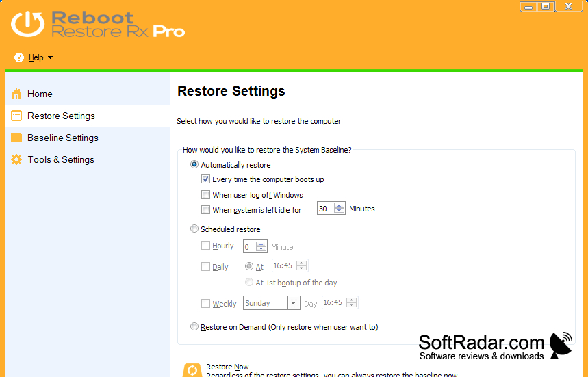Click the SoftRadar satellite dish icon
The width and height of the screenshot is (588, 377).
click(x=560, y=345)
